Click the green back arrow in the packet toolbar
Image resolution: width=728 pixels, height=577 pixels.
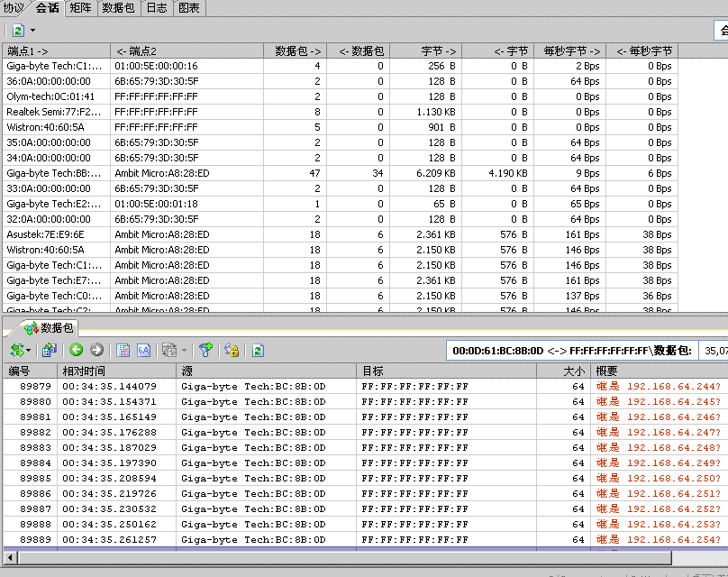76,350
